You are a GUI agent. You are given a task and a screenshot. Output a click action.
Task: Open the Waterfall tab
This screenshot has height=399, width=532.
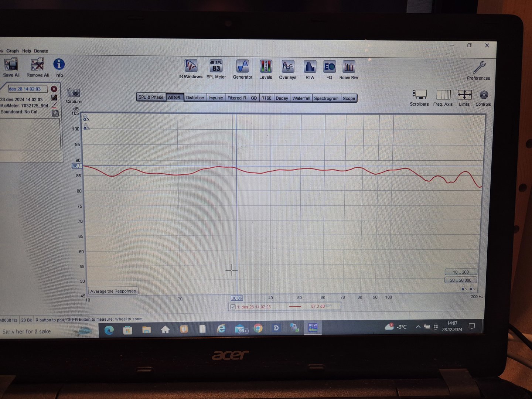tap(301, 98)
